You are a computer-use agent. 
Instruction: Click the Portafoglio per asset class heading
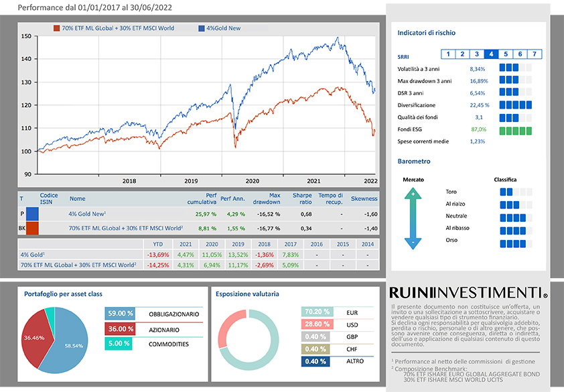[x=63, y=294]
